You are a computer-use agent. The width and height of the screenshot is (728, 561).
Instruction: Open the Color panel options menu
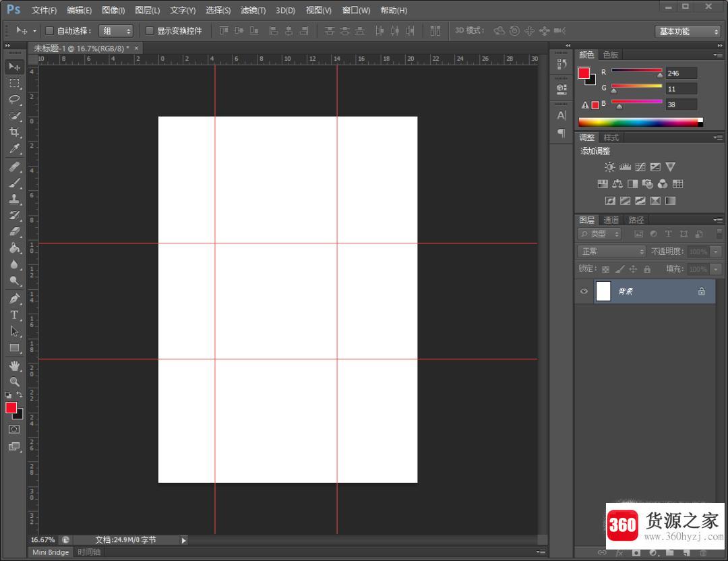[718, 55]
